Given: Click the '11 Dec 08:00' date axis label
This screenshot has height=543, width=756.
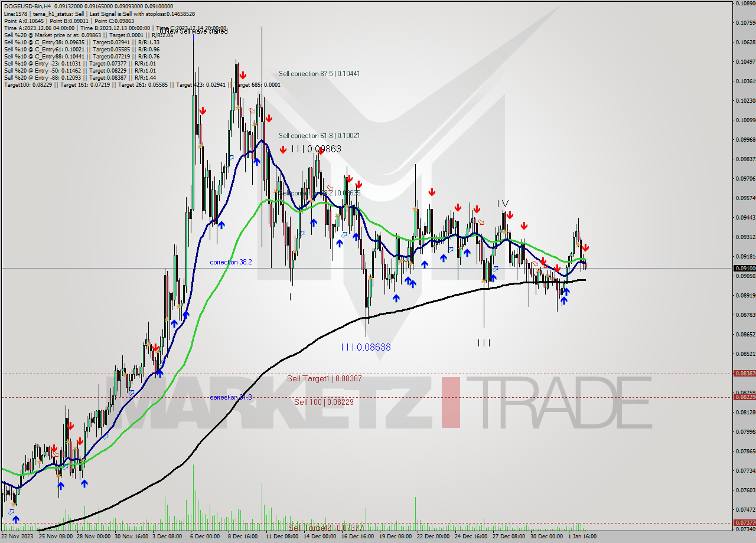Looking at the screenshot, I should coord(282,537).
